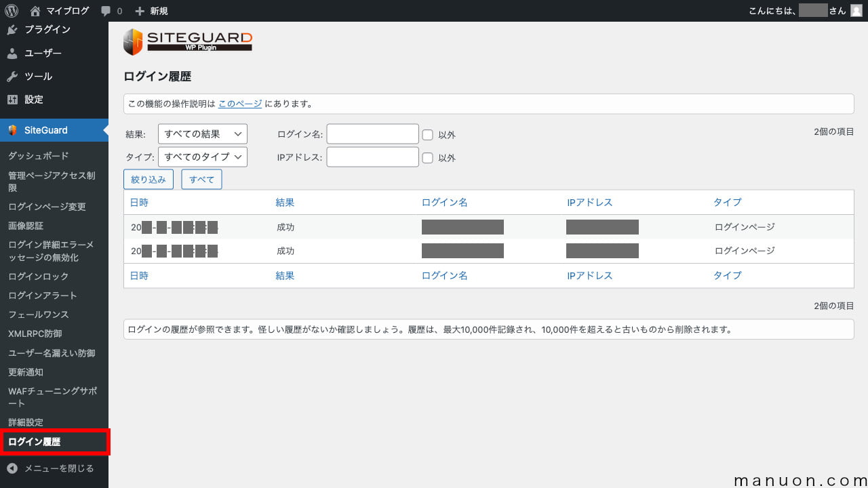Click the ログイン名 text input field
The height and width of the screenshot is (488, 868).
pos(372,134)
